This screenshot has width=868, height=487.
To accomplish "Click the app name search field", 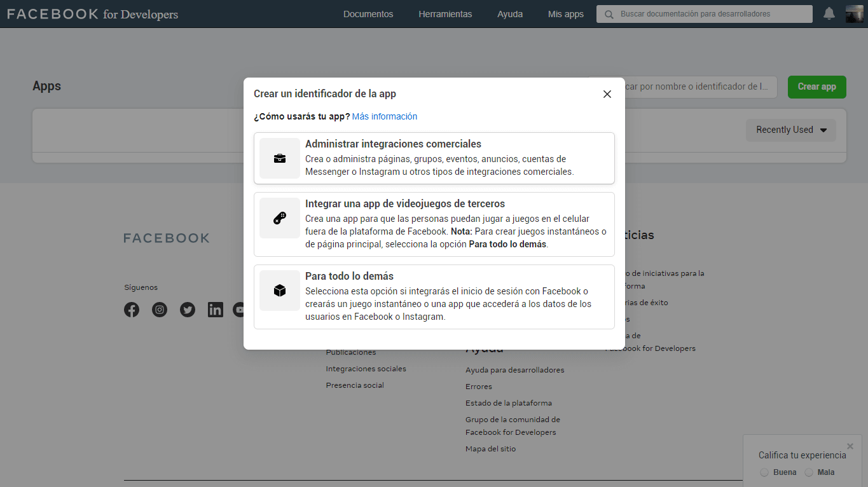I will pos(682,87).
